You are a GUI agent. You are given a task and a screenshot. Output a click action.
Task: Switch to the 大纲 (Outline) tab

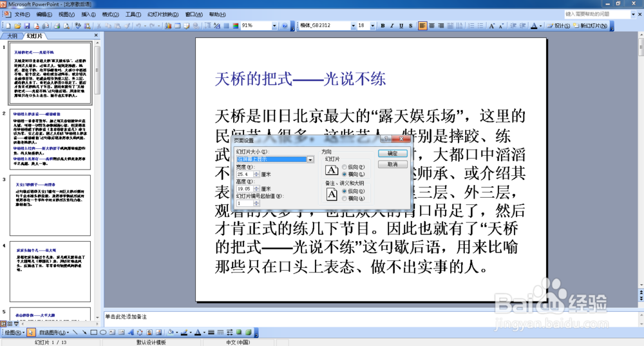point(12,36)
